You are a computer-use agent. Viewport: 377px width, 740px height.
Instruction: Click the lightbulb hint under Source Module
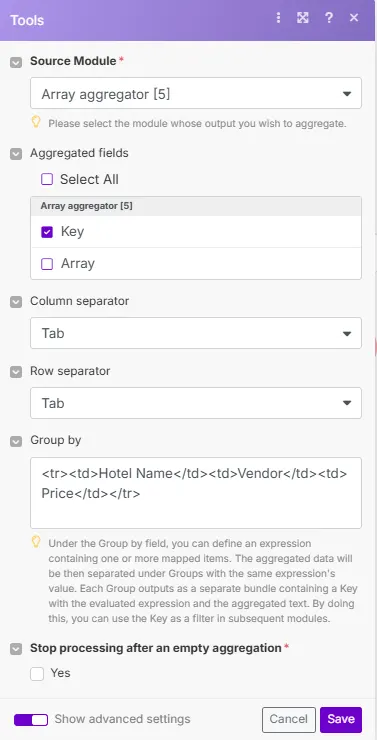(36, 123)
